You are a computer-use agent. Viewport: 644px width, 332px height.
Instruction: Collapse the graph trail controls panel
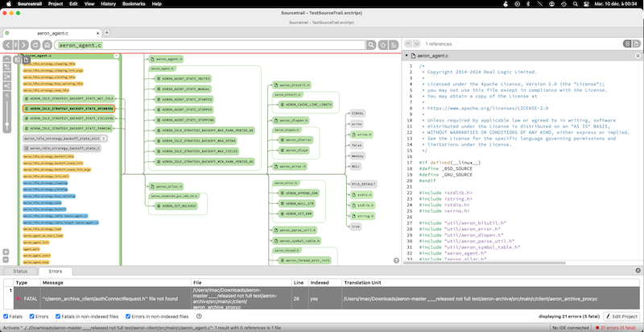(x=7, y=59)
